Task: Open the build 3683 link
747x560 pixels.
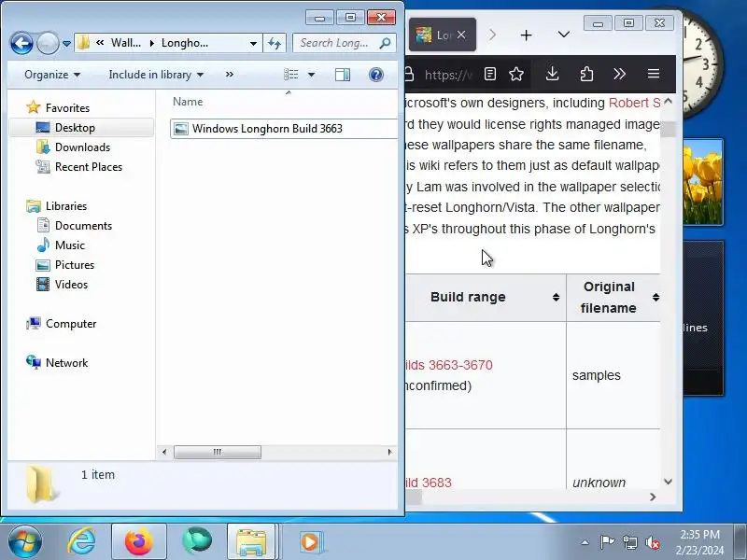Action: click(x=429, y=483)
